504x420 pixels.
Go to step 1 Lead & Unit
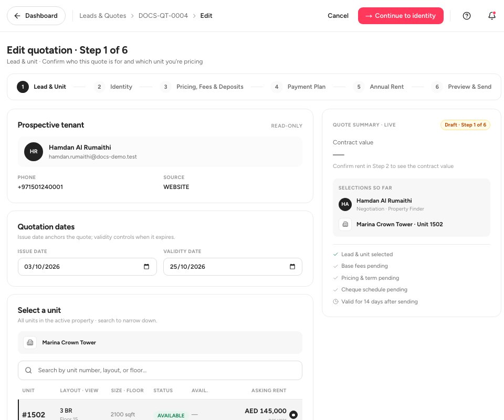(x=41, y=87)
